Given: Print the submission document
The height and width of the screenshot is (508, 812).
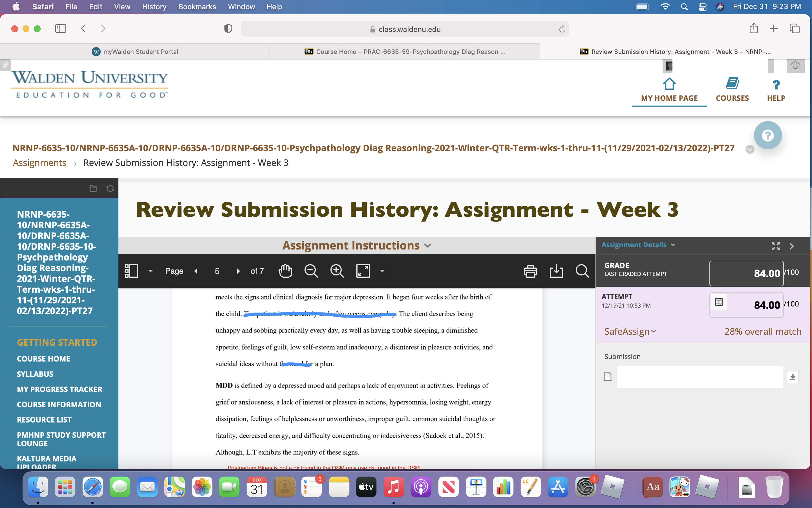Looking at the screenshot, I should pos(530,271).
